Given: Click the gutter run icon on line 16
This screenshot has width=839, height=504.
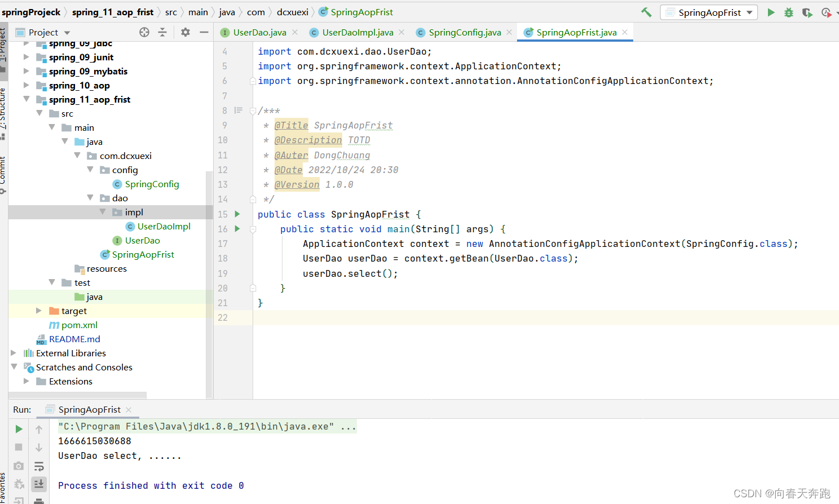Looking at the screenshot, I should [x=237, y=229].
